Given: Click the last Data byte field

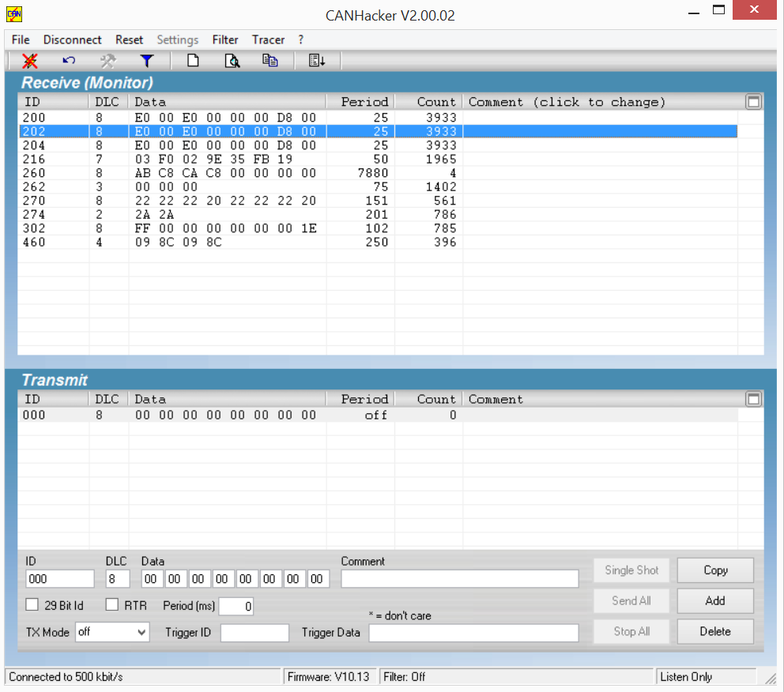Looking at the screenshot, I should click(x=317, y=578).
